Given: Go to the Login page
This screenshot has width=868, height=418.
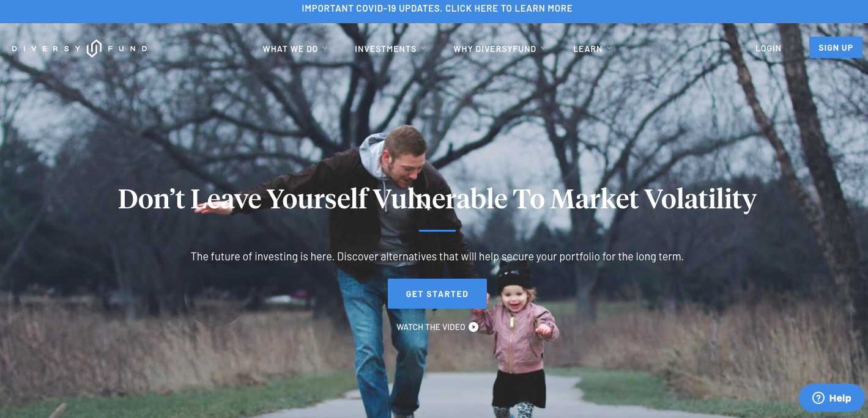Looking at the screenshot, I should tap(768, 48).
